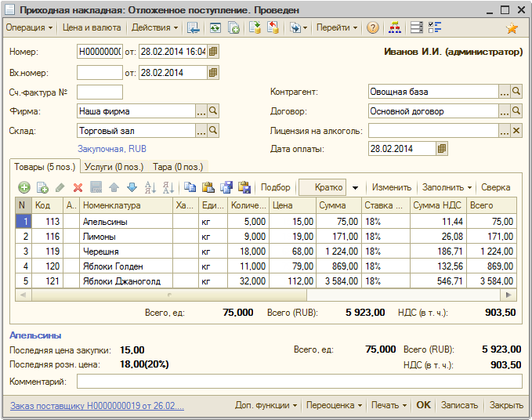The height and width of the screenshot is (420, 532).
Task: Select the Черешня row cell
Action: point(126,252)
